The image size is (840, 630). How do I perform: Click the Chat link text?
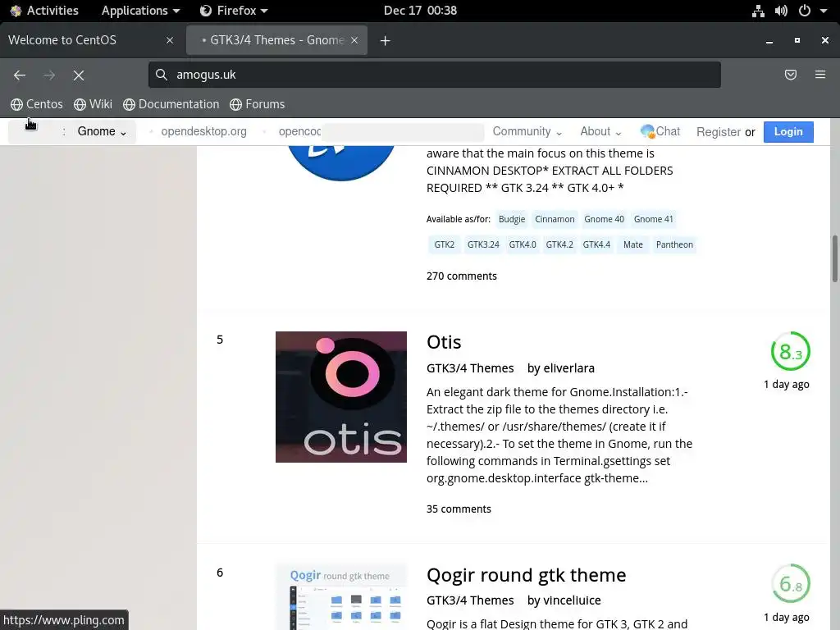click(x=668, y=131)
